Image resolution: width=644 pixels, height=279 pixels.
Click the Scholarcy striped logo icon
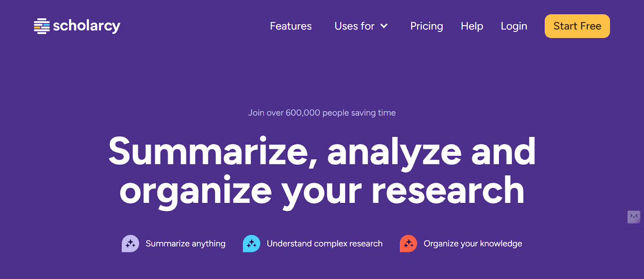click(x=41, y=26)
